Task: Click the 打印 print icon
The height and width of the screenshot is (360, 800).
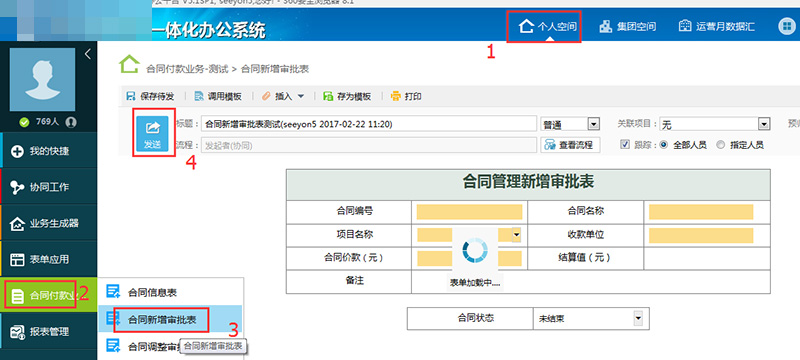Action: (396, 96)
